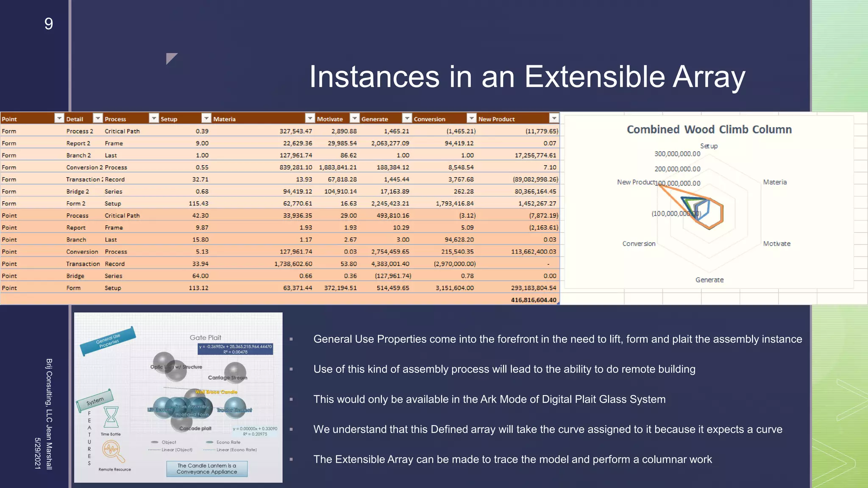Click the System label tag
Screen dimensions: 868x488
click(95, 400)
